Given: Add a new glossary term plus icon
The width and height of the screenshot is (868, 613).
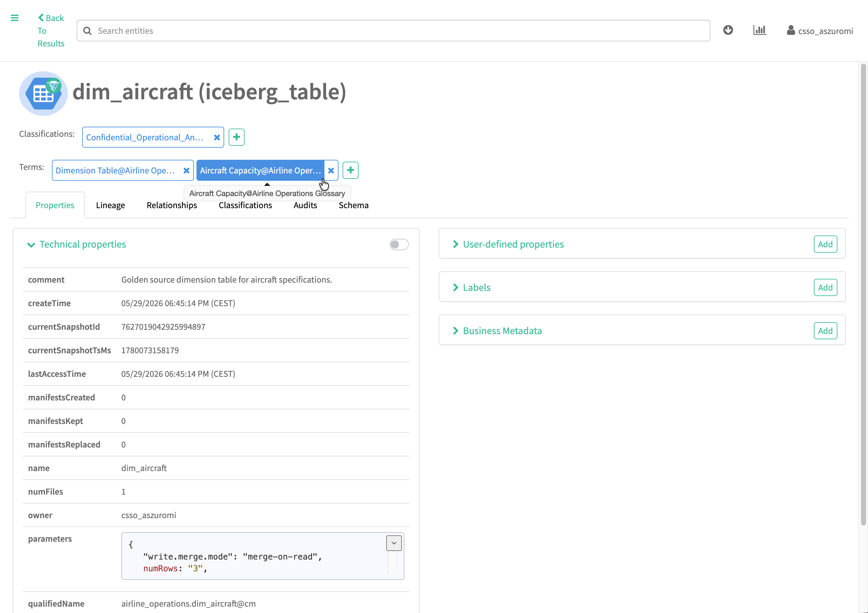Looking at the screenshot, I should pos(351,171).
